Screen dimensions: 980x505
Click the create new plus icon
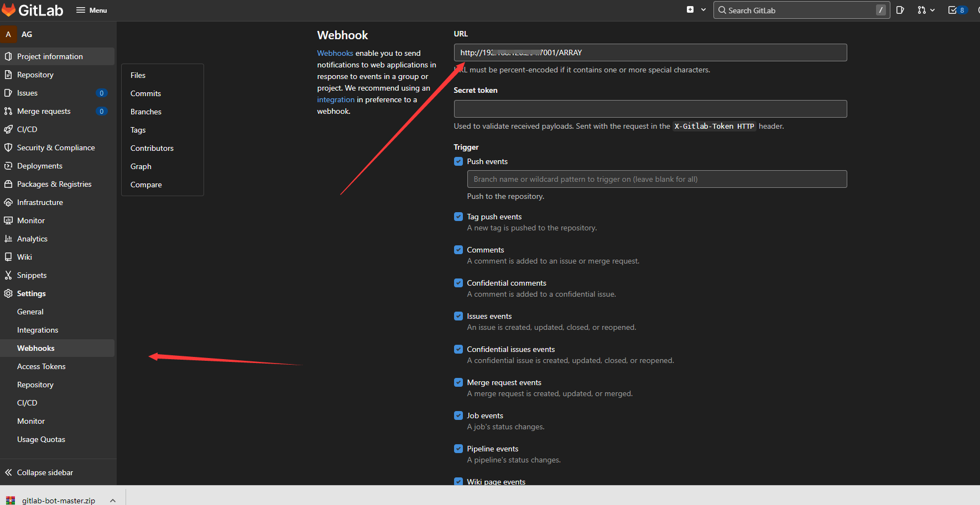click(x=690, y=9)
